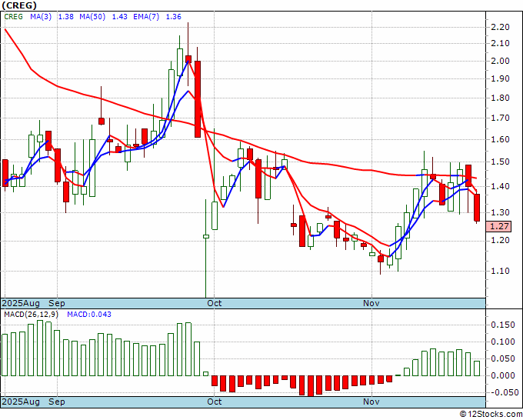This screenshot has height=420, width=523.
Task: Click the Oct label on MACD panel axis
Action: (214, 402)
